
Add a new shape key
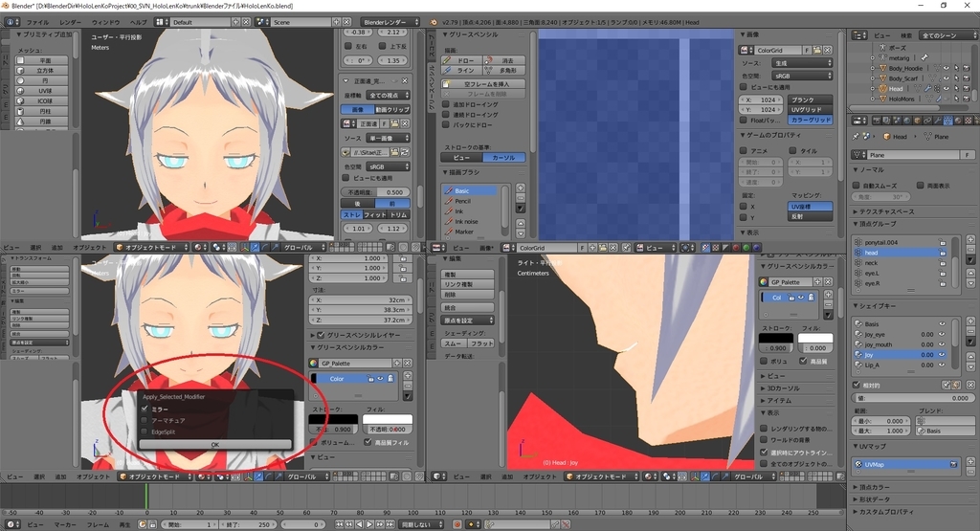click(x=970, y=321)
